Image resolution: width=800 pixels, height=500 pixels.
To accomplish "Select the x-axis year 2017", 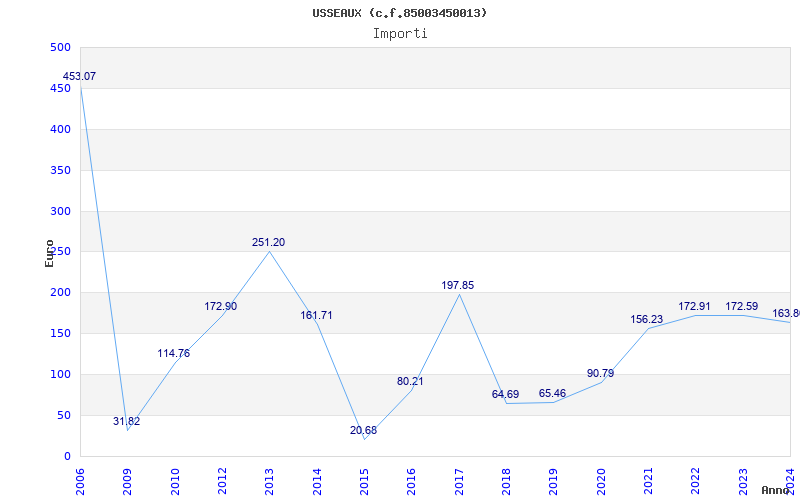I will pos(459,481).
